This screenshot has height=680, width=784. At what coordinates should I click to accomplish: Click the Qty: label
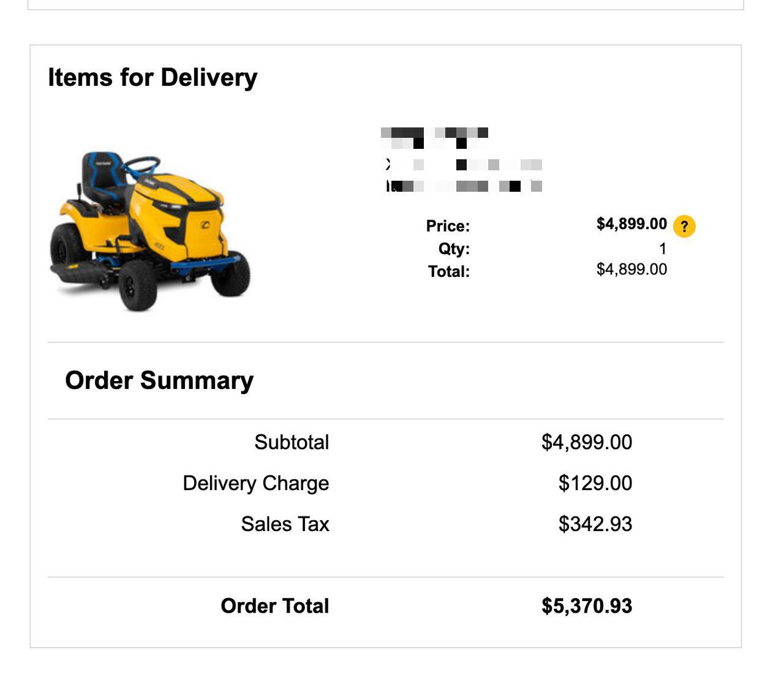pos(454,249)
